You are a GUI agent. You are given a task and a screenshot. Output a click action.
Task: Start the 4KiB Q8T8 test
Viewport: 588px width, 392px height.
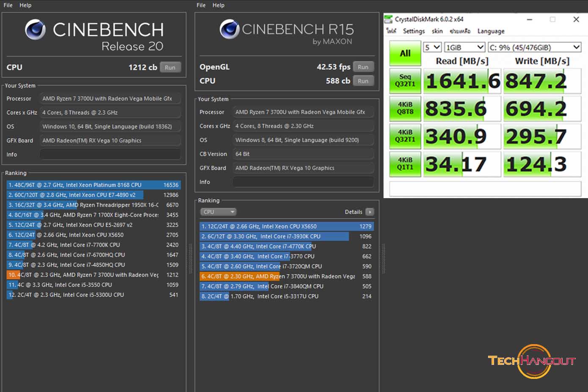(x=405, y=108)
